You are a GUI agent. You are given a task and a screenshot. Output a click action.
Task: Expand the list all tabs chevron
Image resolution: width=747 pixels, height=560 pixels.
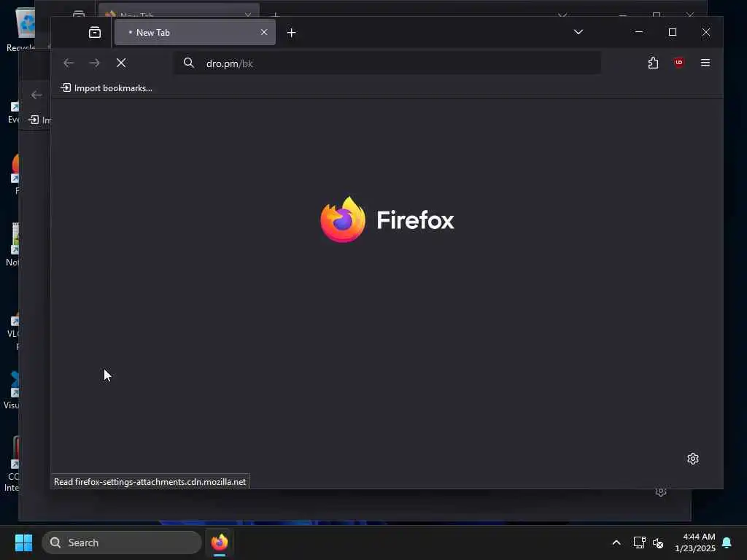[x=578, y=32]
